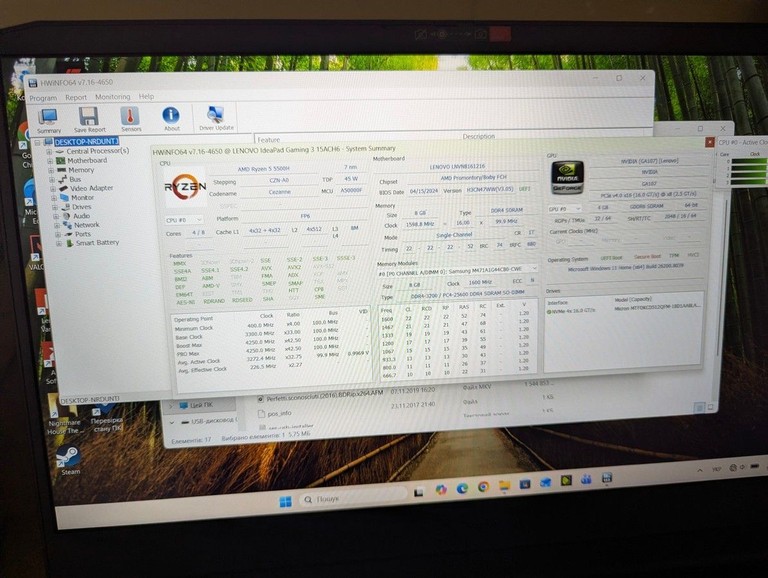768x578 pixels.
Task: Click the Smart Battery icon in the tree
Action: point(69,243)
